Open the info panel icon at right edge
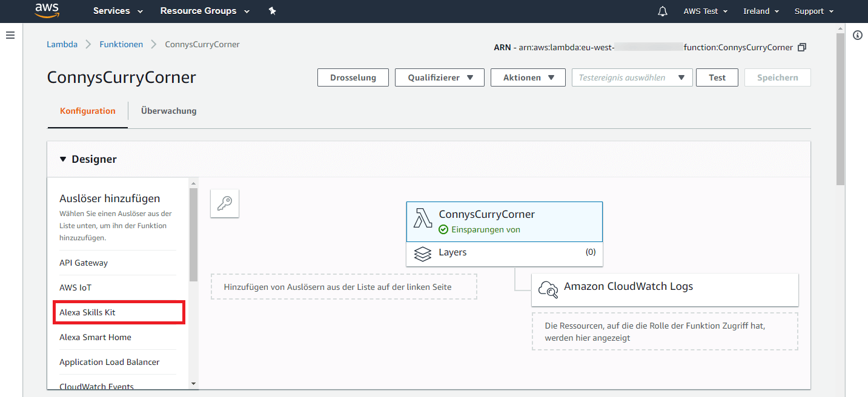 pos(858,35)
